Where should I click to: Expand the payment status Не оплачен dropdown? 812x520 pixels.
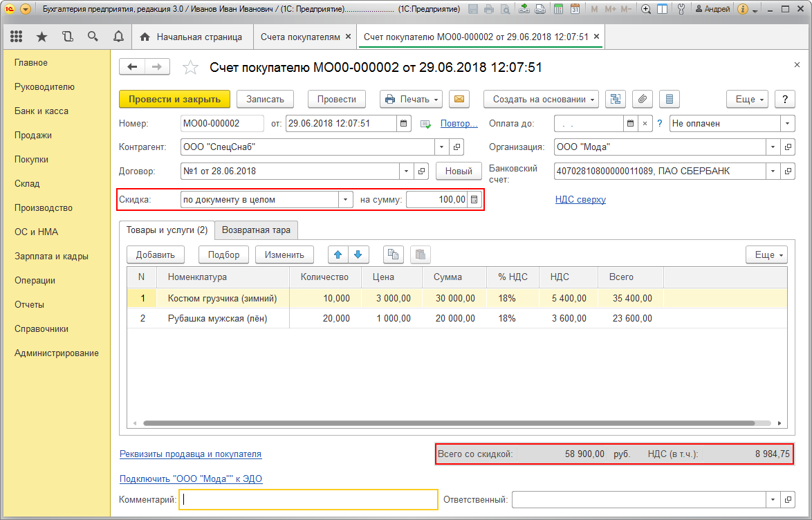(x=787, y=124)
